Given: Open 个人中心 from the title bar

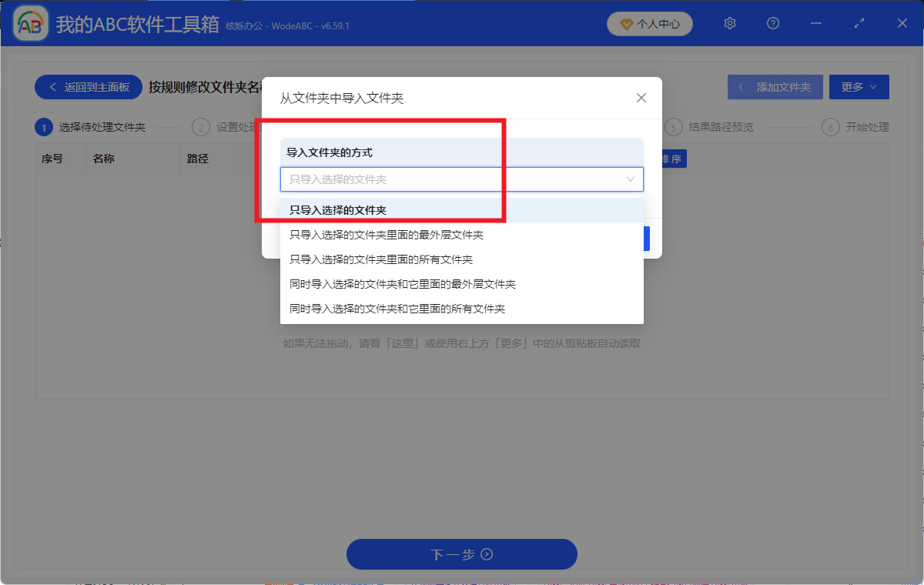Looking at the screenshot, I should click(x=649, y=24).
